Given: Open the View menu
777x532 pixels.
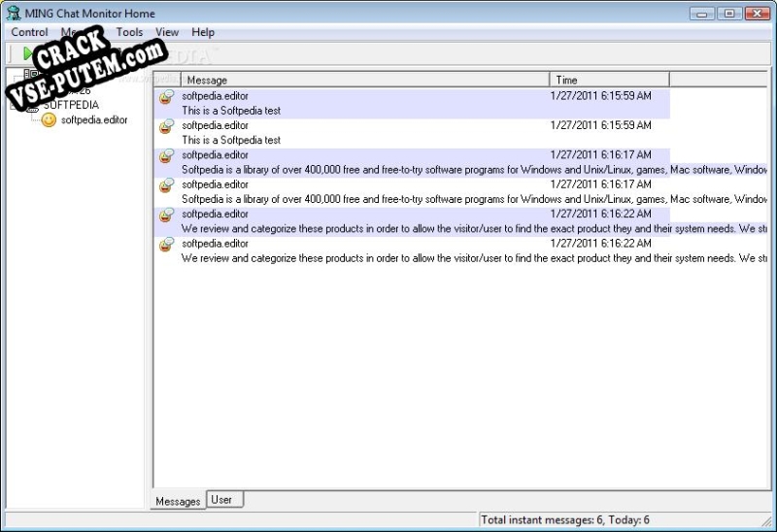Looking at the screenshot, I should [167, 32].
